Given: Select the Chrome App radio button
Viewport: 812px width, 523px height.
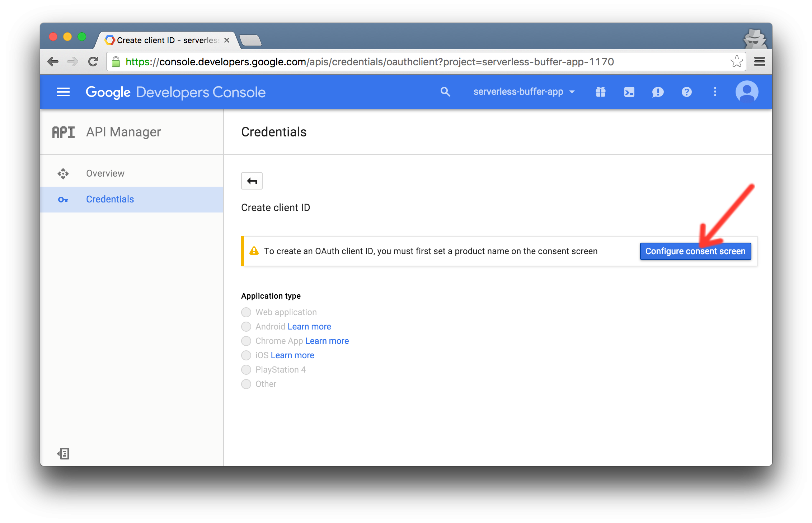Looking at the screenshot, I should pyautogui.click(x=246, y=341).
